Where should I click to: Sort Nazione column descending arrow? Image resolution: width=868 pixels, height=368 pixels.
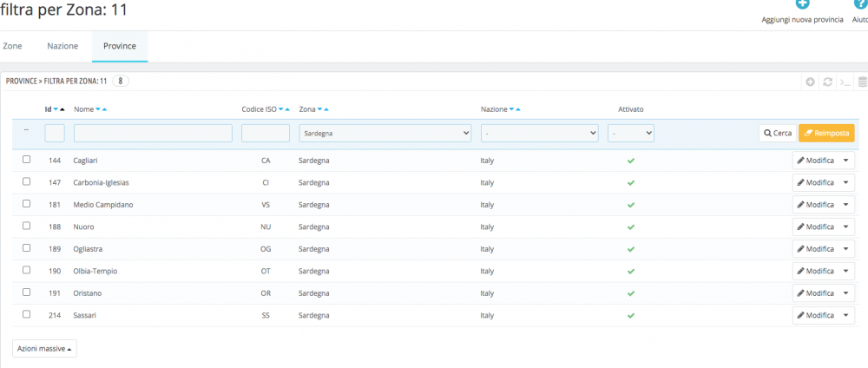pyautogui.click(x=511, y=109)
